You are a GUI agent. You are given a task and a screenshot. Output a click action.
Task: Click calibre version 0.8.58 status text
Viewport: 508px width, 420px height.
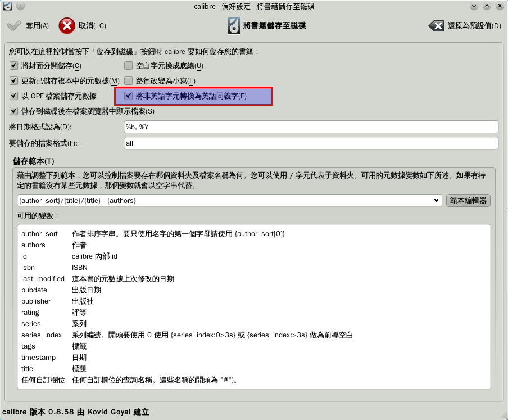pyautogui.click(x=75, y=412)
